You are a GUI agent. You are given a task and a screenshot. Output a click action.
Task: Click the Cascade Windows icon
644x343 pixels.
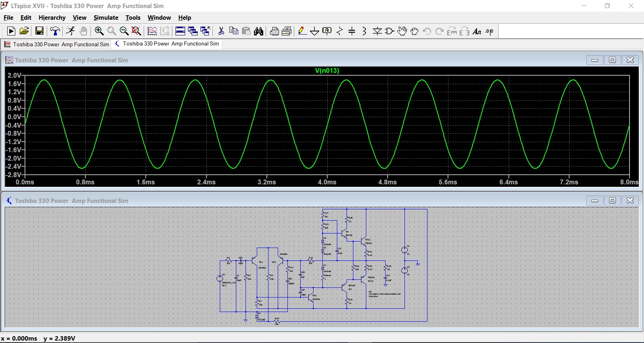(193, 31)
